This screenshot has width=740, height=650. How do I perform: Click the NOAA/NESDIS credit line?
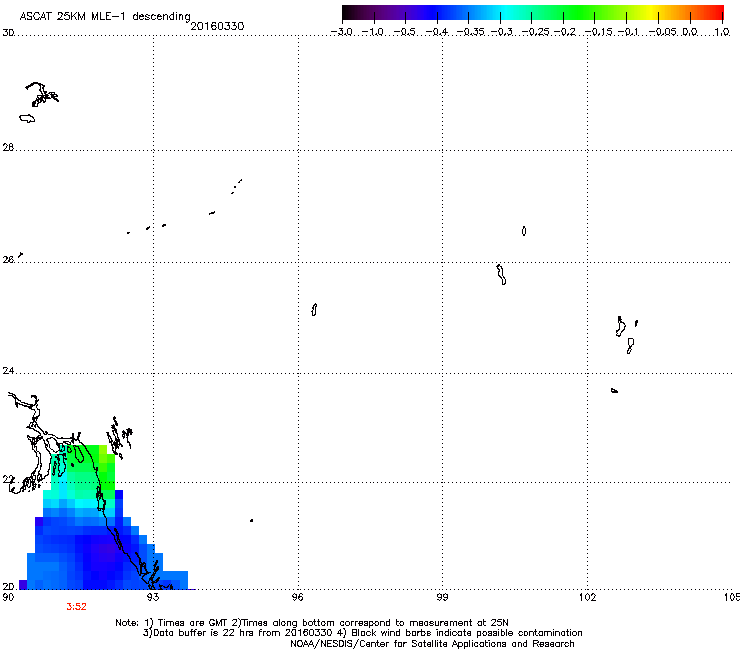432,644
